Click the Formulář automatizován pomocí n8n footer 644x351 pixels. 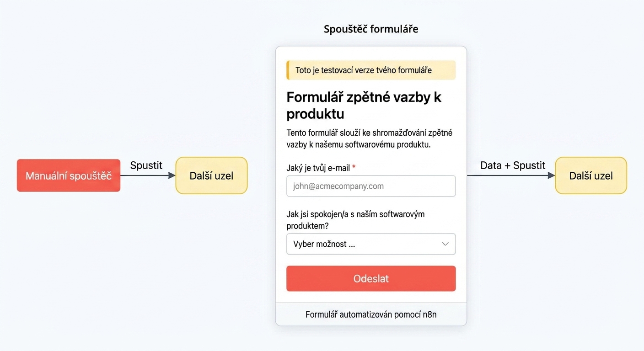[371, 314]
